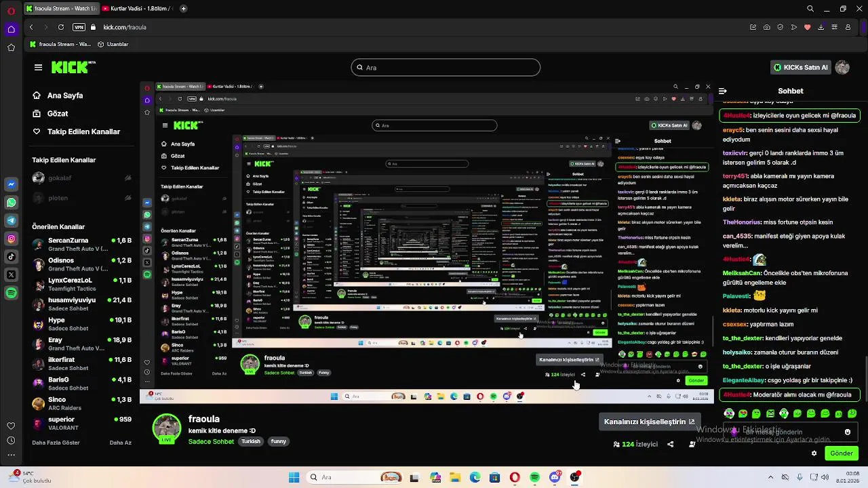868x488 pixels.
Task: Open Opera easy setup sliders icon
Action: pyautogui.click(x=835, y=27)
